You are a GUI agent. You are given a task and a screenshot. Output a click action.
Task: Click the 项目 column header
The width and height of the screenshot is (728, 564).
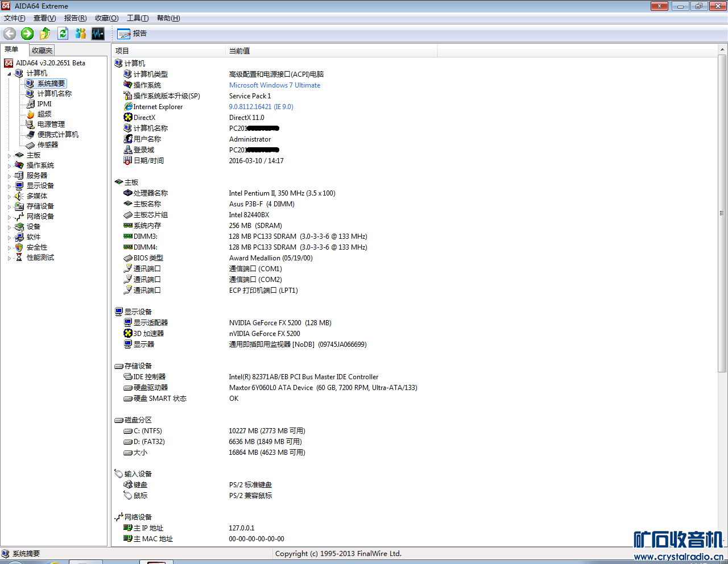click(x=169, y=51)
